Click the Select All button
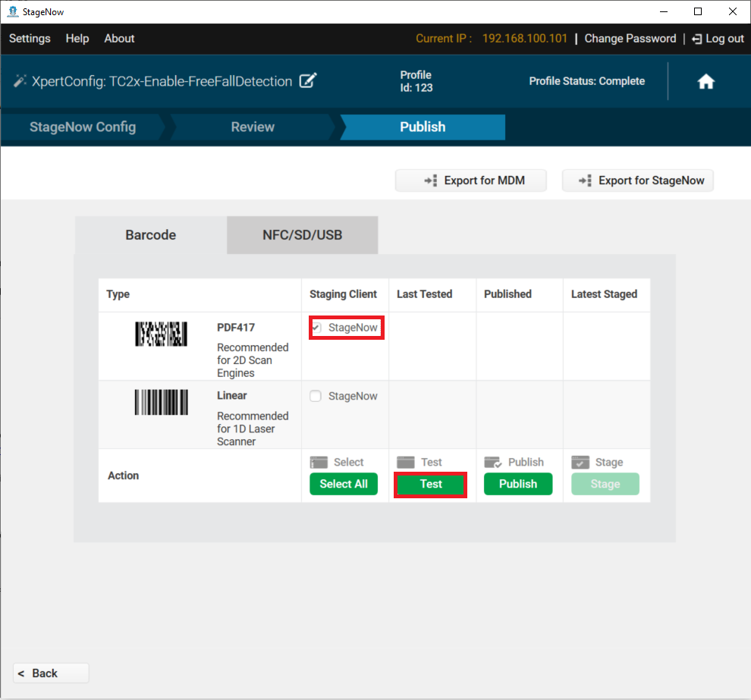Image resolution: width=751 pixels, height=700 pixels. (x=344, y=484)
